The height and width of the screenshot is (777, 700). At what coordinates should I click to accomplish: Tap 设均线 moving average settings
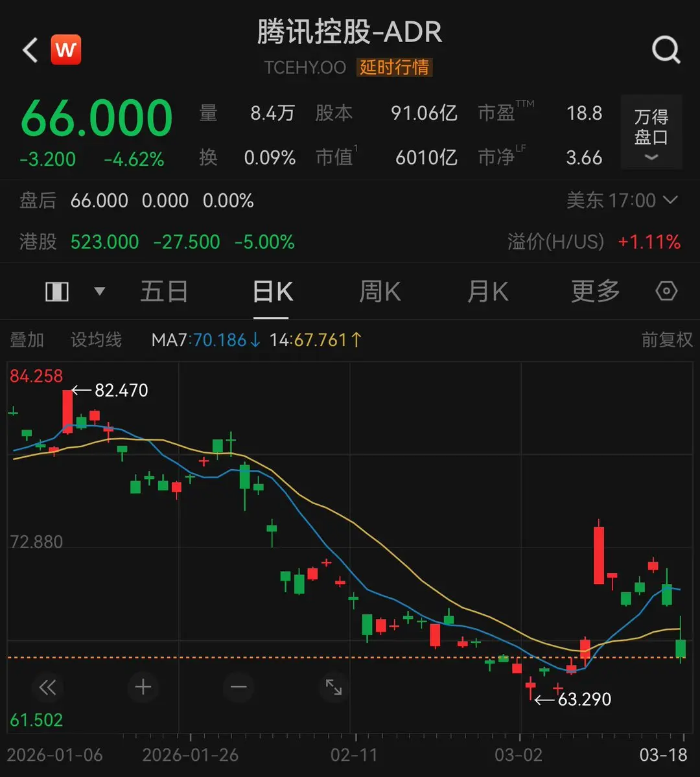96,340
